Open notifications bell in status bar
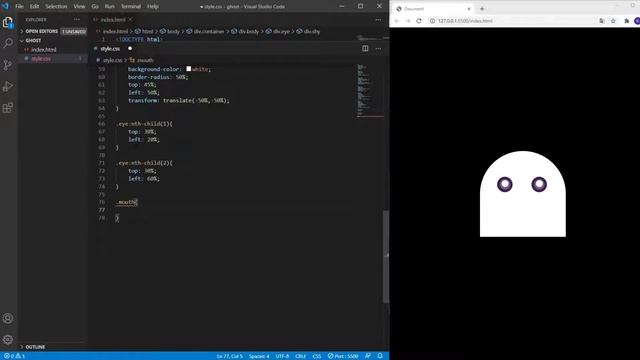The width and height of the screenshot is (640, 360). click(x=380, y=356)
